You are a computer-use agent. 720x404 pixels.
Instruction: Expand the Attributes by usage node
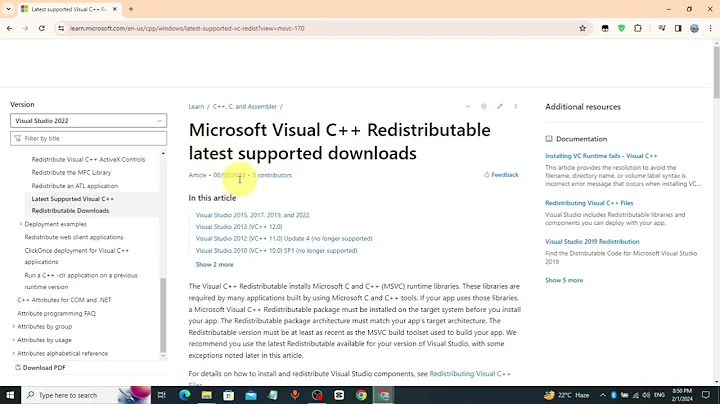pyautogui.click(x=13, y=340)
